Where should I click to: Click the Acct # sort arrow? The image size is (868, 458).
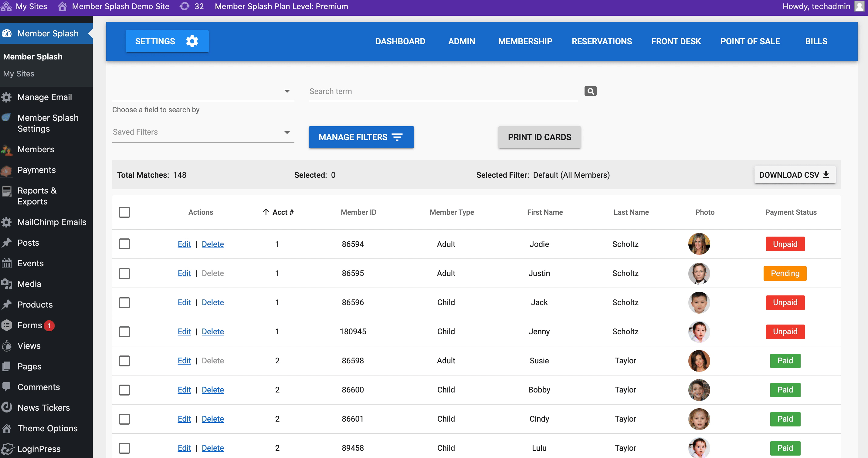(x=266, y=212)
